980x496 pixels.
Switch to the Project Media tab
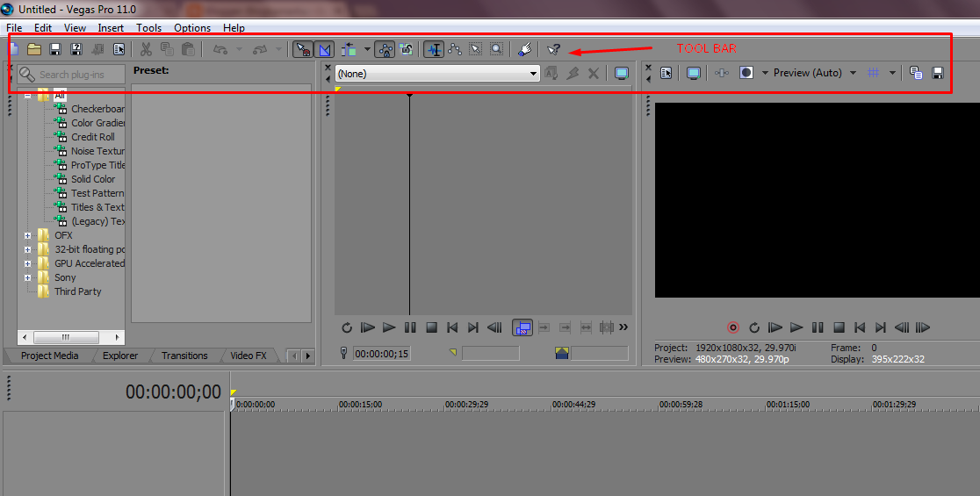49,356
